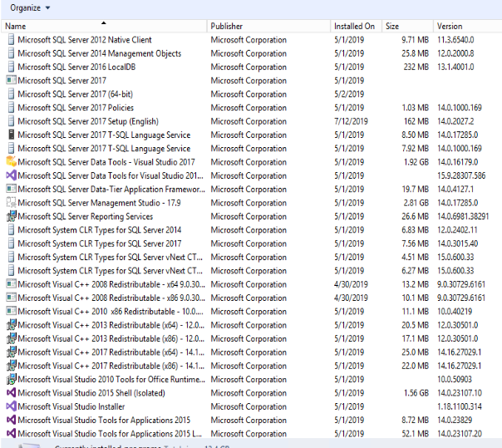Select Microsoft SQL Server 2017 Policies name
Screen dimensions: 502x448
[x=76, y=107]
